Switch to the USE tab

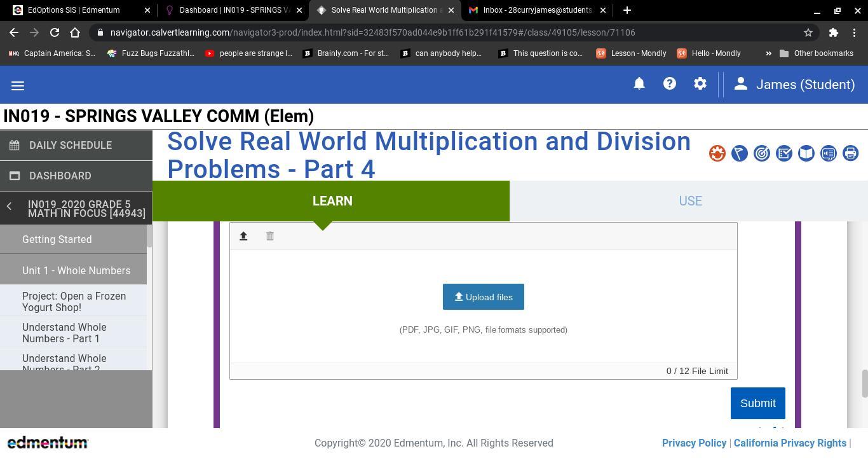(x=690, y=201)
